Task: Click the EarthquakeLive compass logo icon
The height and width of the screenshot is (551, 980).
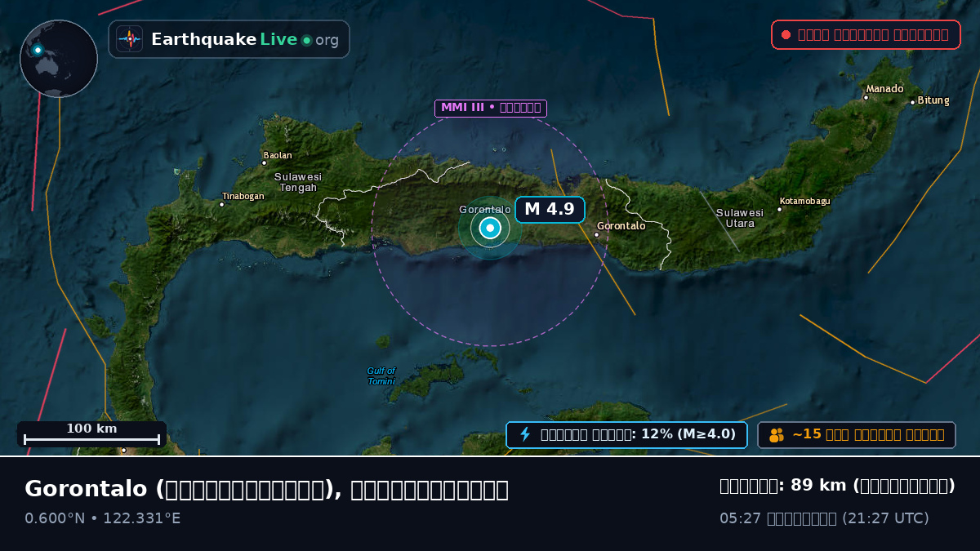Action: 130,39
